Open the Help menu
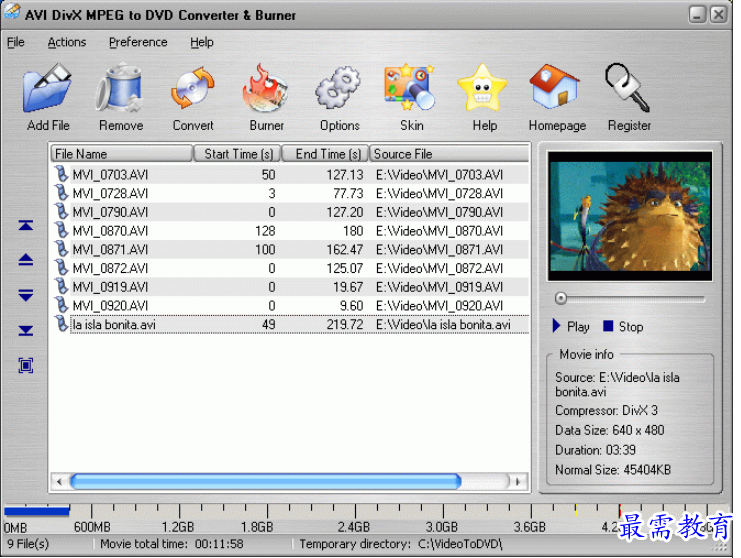 point(202,43)
